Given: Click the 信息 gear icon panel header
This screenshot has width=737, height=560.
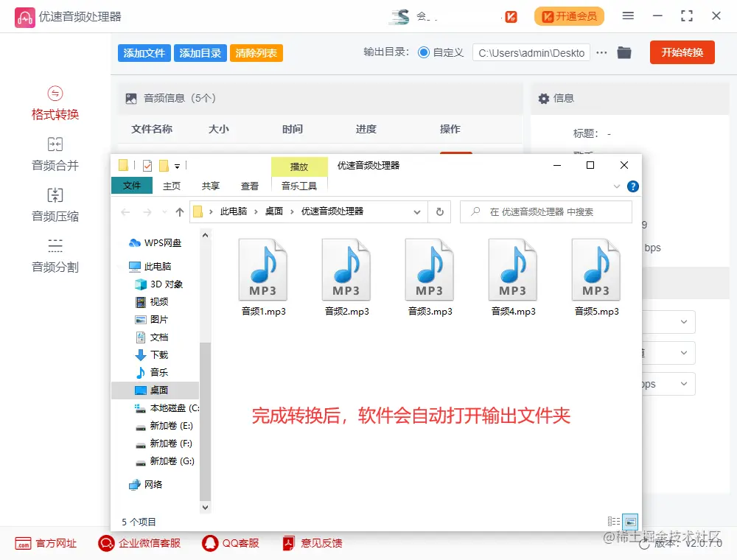Looking at the screenshot, I should (544, 98).
